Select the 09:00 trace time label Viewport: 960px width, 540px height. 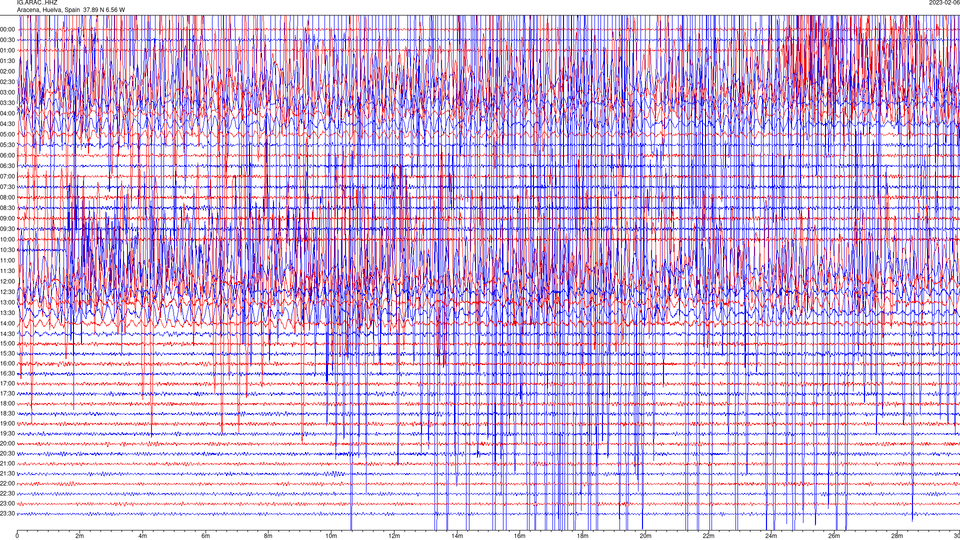pyautogui.click(x=7, y=219)
